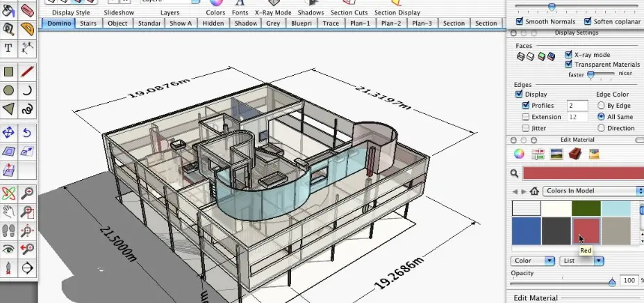Pick the dark green color swatch
644x303 pixels.
pyautogui.click(x=586, y=208)
